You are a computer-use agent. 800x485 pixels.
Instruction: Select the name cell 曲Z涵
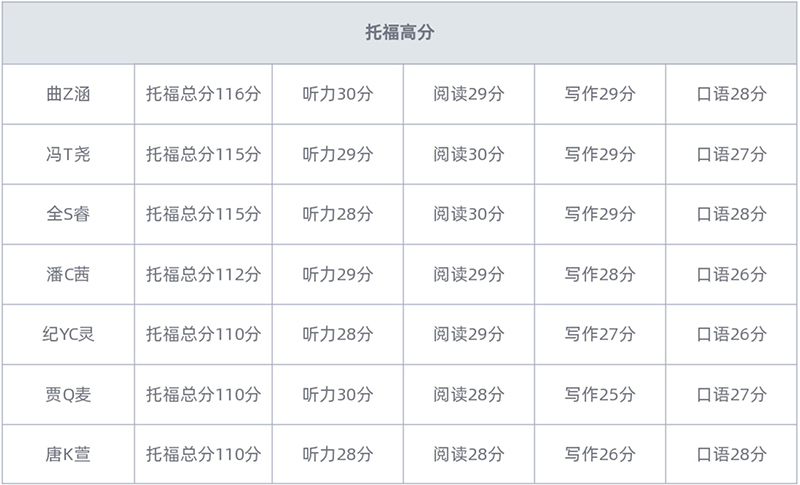68,94
